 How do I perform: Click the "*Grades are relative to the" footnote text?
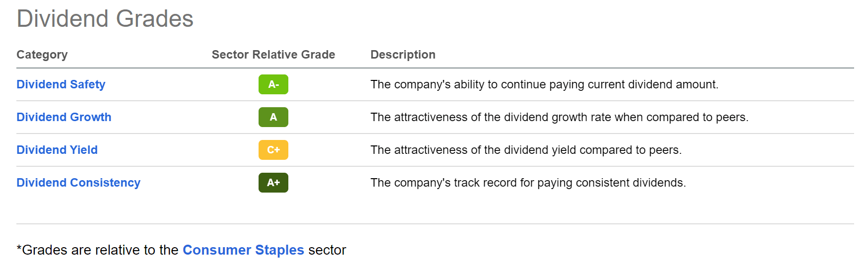point(97,250)
